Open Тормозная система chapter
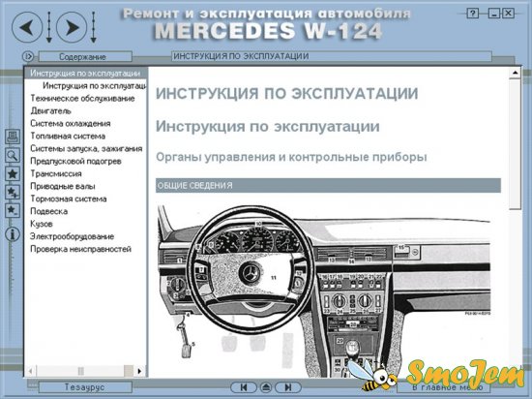This screenshot has height=399, width=532. coord(69,199)
